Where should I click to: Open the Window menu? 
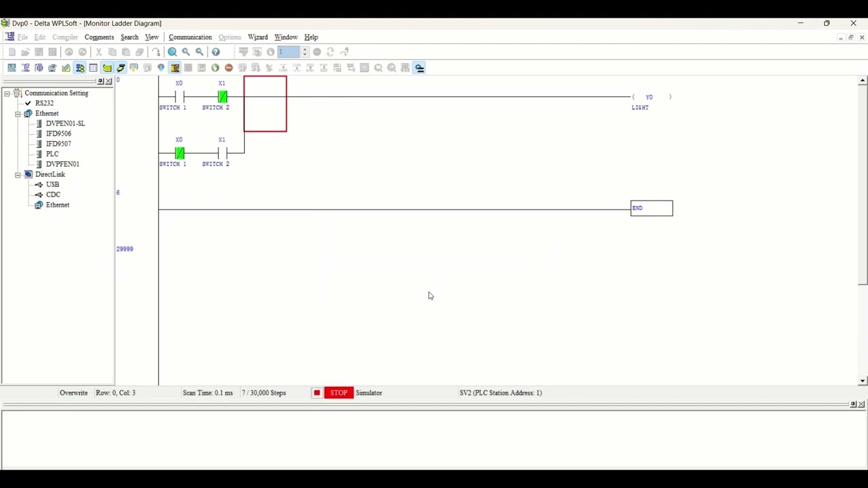click(x=286, y=37)
